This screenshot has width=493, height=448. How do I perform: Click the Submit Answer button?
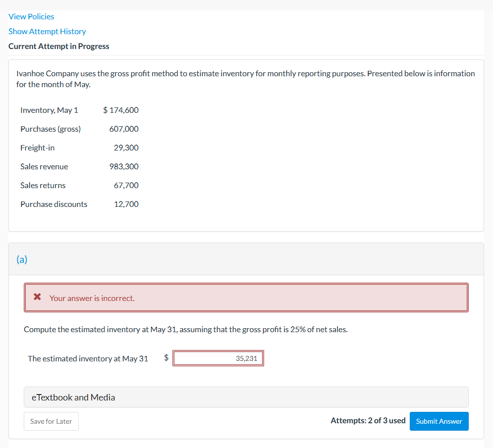[438, 421]
